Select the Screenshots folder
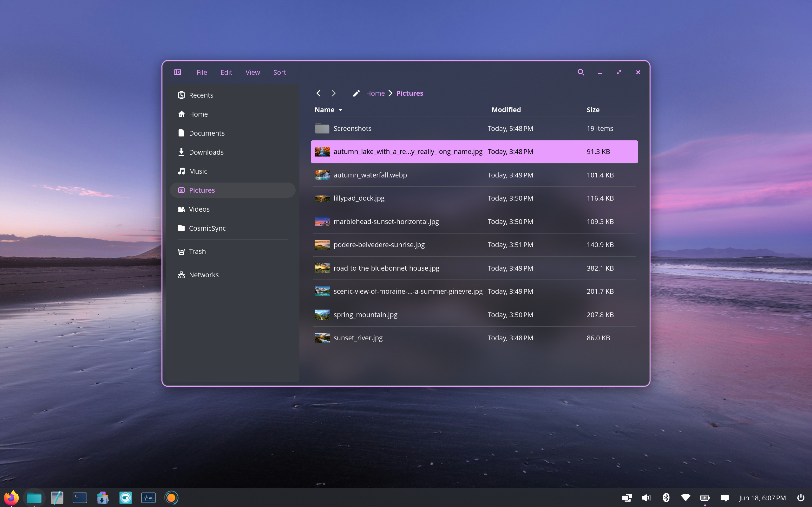Viewport: 812px width, 507px height. click(474, 128)
